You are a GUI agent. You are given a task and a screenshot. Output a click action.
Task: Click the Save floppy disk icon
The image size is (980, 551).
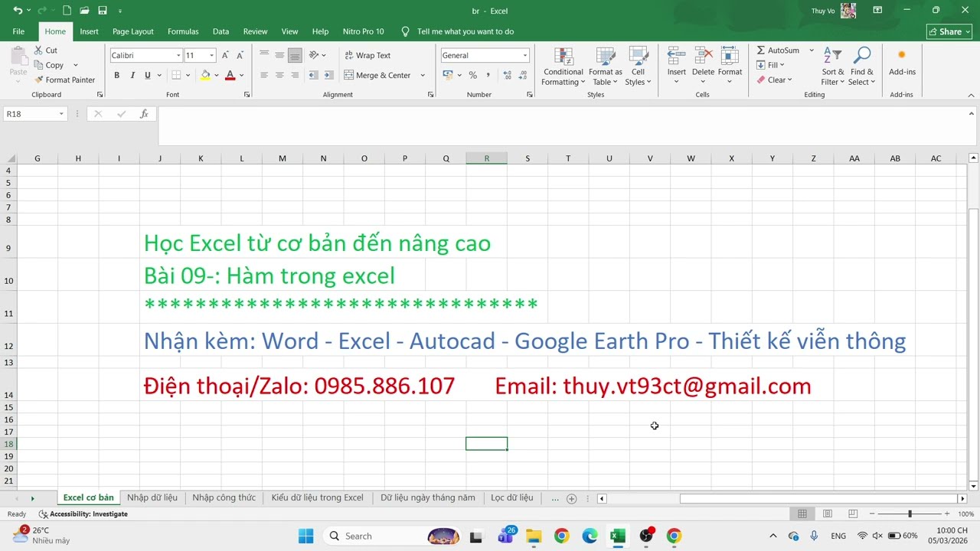(103, 11)
